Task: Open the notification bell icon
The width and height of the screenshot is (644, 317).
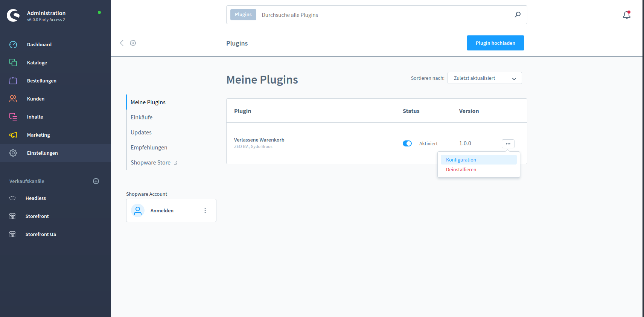Action: coord(627,15)
